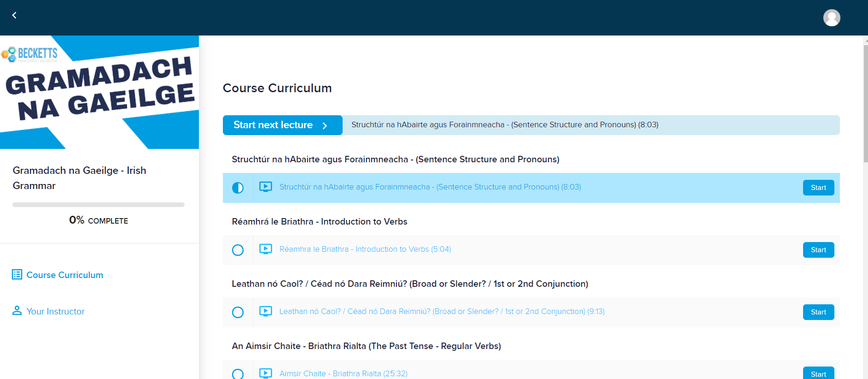
Task: Toggle half-complete circle for Struchtúr na hAbairte lecture
Action: click(x=238, y=188)
